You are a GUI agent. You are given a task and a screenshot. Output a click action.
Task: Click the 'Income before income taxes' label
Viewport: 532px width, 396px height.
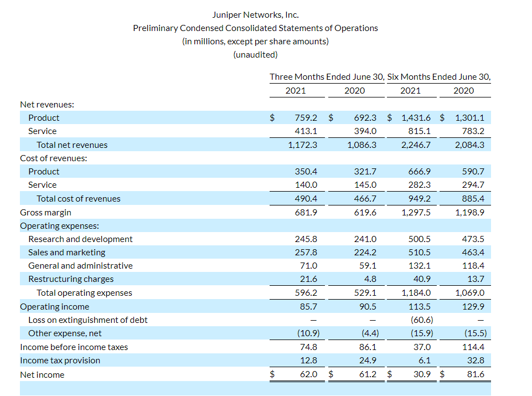pyautogui.click(x=74, y=347)
